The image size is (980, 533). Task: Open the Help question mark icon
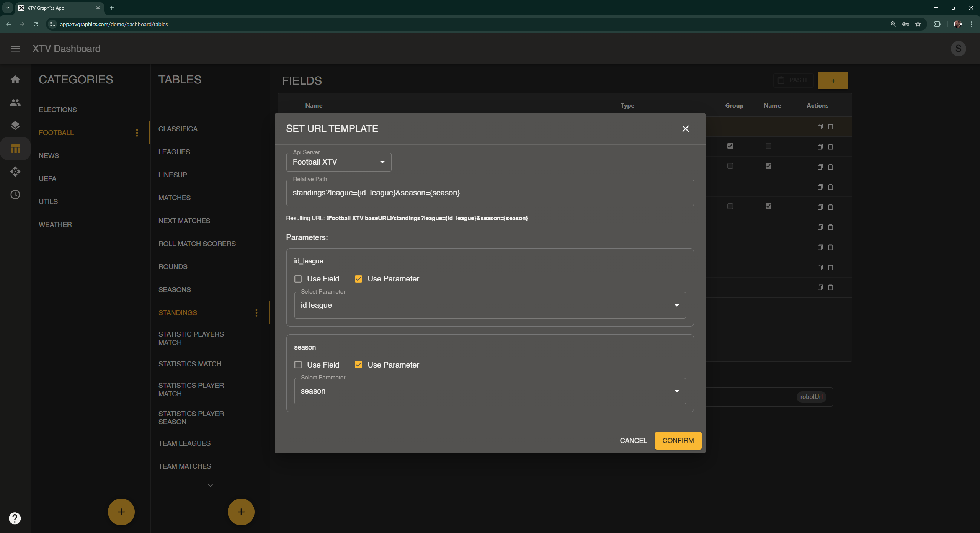[x=15, y=518]
